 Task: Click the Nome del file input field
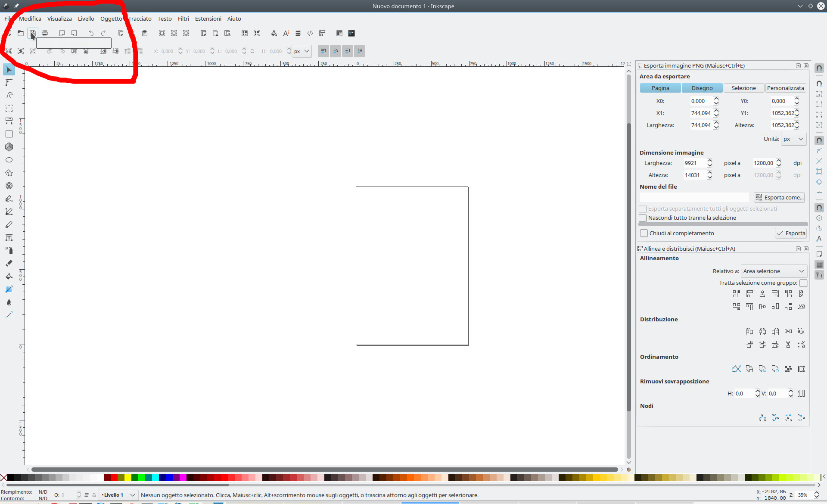[x=693, y=197]
